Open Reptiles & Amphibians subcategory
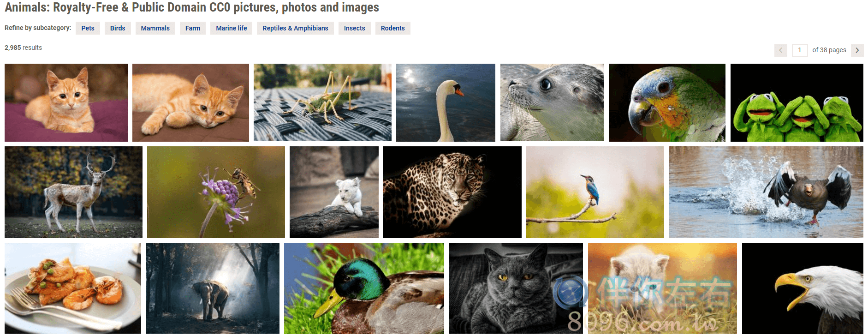 (x=295, y=28)
